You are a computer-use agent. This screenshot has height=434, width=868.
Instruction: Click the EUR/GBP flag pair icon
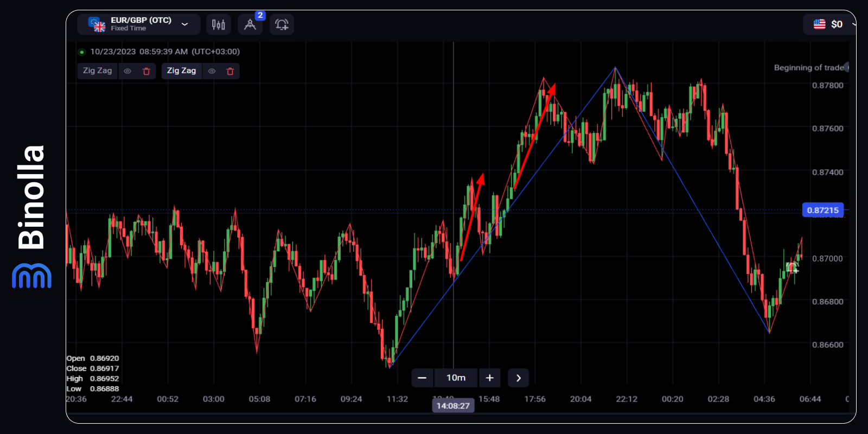tap(97, 24)
